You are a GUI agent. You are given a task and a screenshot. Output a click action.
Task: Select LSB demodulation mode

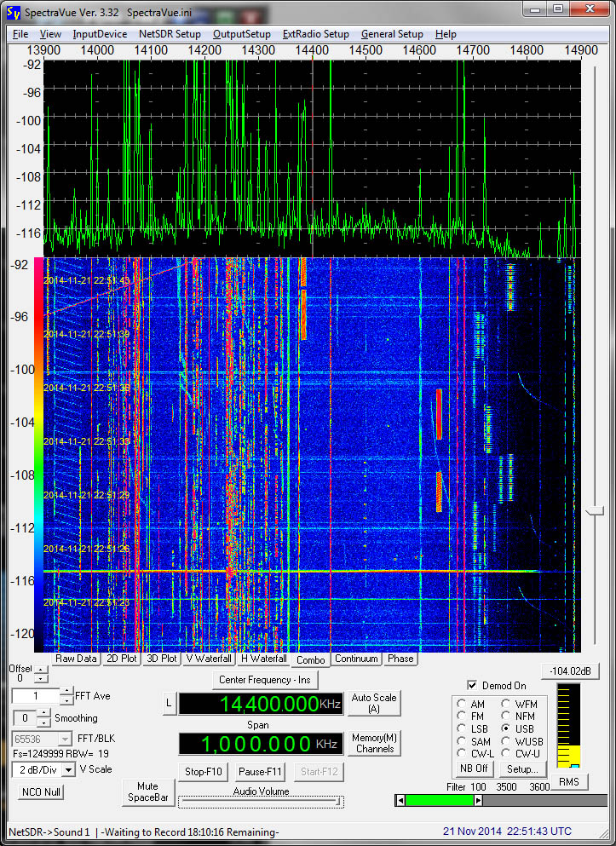pos(461,728)
